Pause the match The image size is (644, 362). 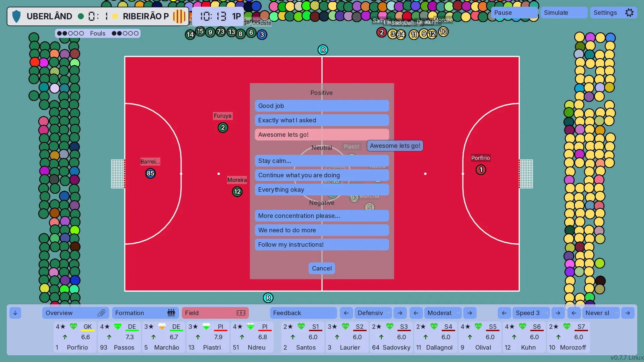[514, 13]
